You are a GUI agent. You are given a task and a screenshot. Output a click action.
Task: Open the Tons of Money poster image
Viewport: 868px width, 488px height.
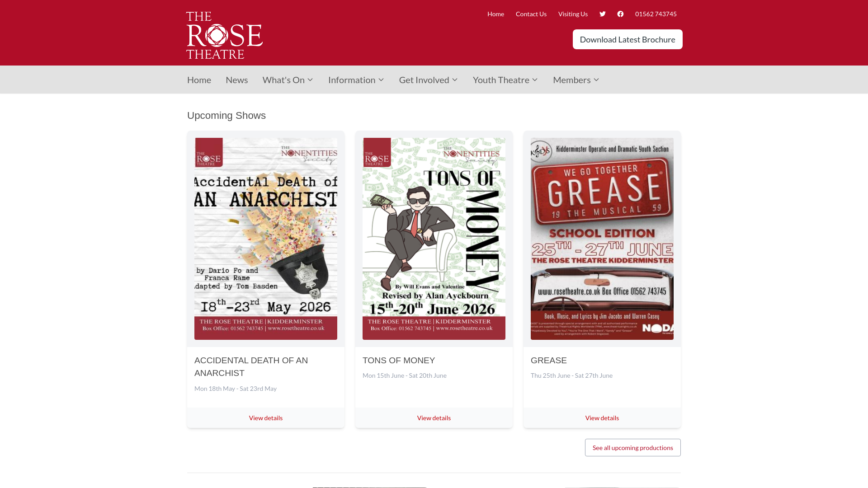point(434,239)
